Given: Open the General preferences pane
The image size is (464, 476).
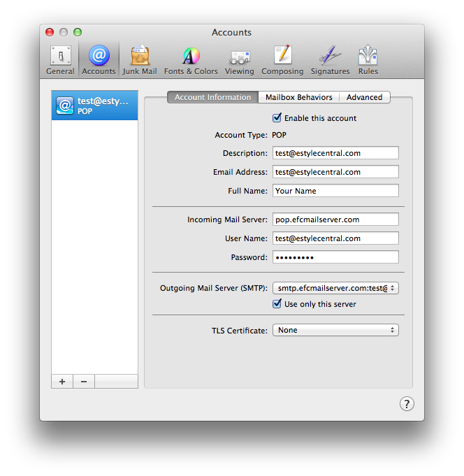Looking at the screenshot, I should pyautogui.click(x=60, y=60).
